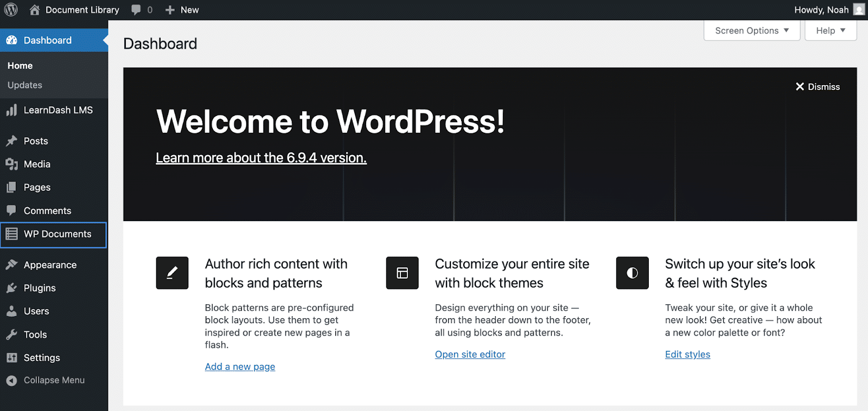Image resolution: width=868 pixels, height=411 pixels.
Task: Click the pencil icon for authoring content
Action: click(172, 273)
